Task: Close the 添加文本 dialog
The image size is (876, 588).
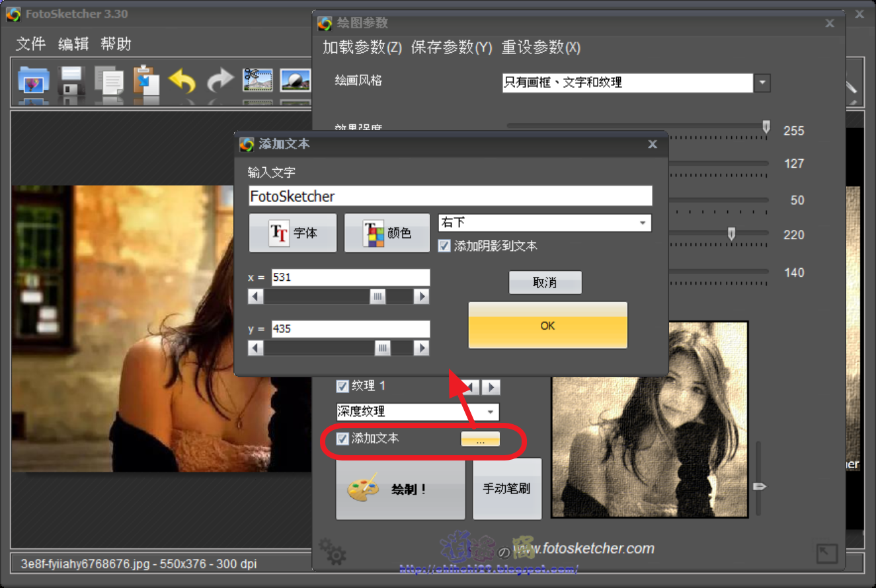Action: pos(653,144)
